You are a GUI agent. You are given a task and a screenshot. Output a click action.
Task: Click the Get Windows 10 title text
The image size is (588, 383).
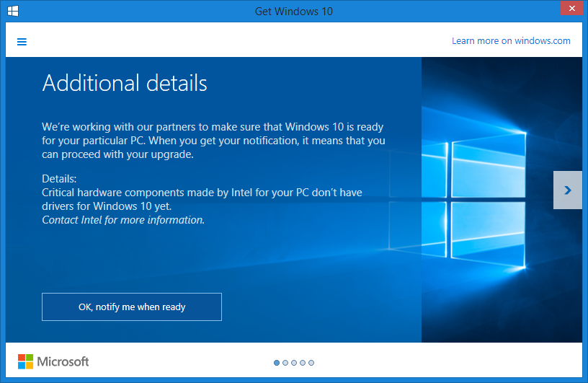[x=293, y=12]
